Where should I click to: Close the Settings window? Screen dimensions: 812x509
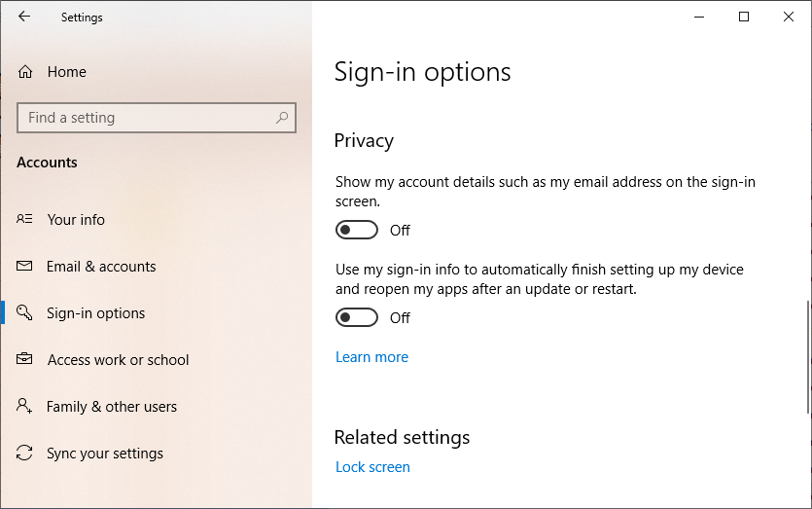point(789,17)
